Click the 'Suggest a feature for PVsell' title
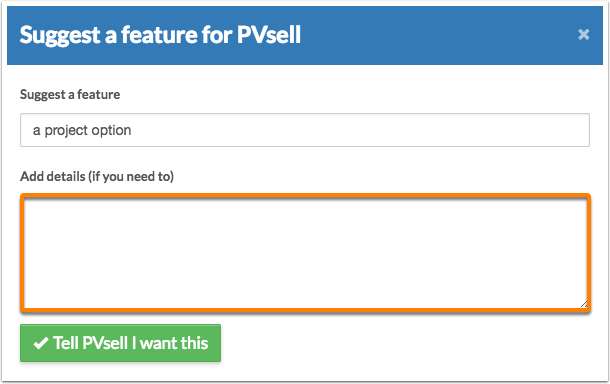 pos(160,35)
